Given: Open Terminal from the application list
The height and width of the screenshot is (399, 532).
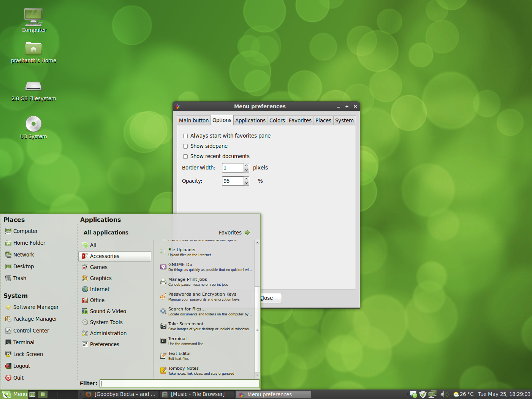Looking at the screenshot, I should point(178,340).
